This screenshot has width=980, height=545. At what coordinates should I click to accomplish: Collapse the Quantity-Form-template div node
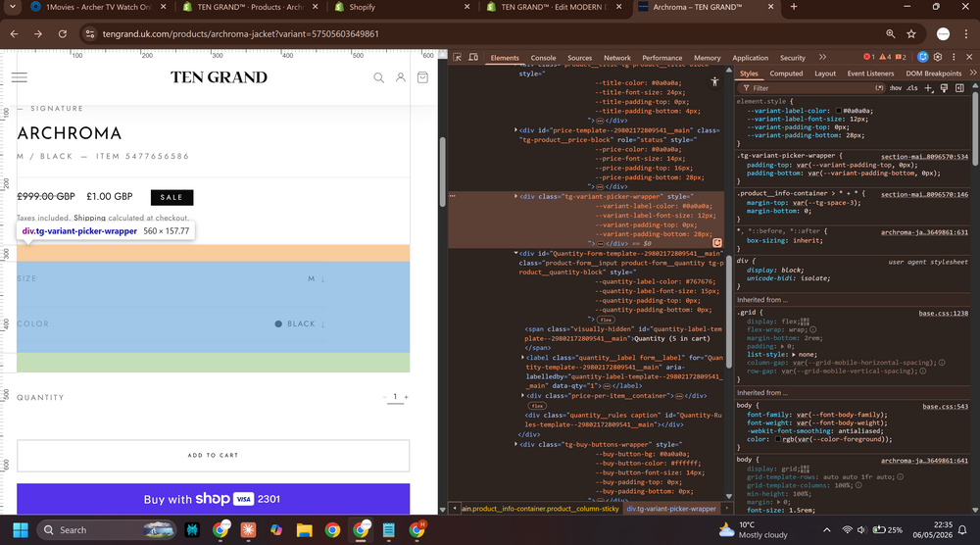tap(515, 253)
